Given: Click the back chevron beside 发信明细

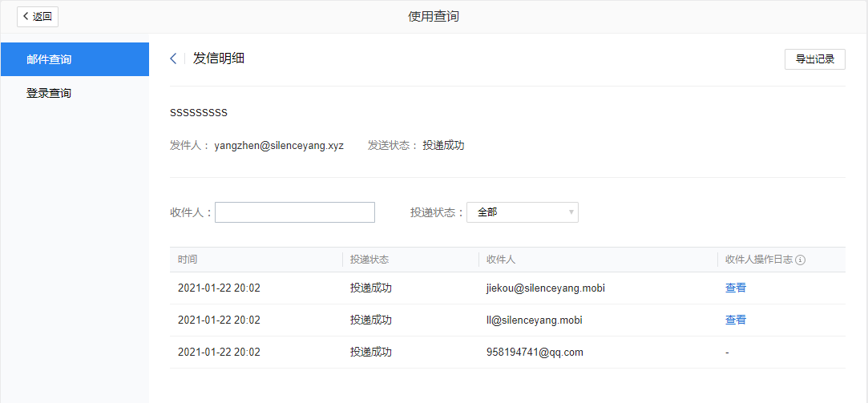Looking at the screenshot, I should 173,58.
